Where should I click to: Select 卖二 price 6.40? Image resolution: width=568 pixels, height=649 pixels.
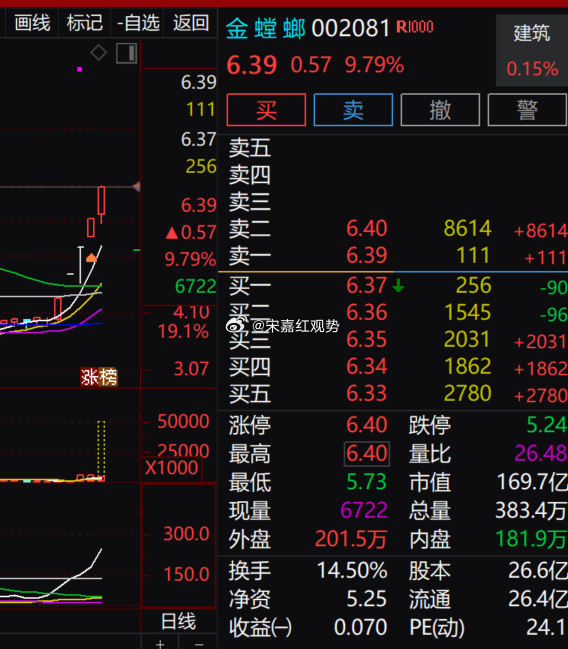point(367,228)
